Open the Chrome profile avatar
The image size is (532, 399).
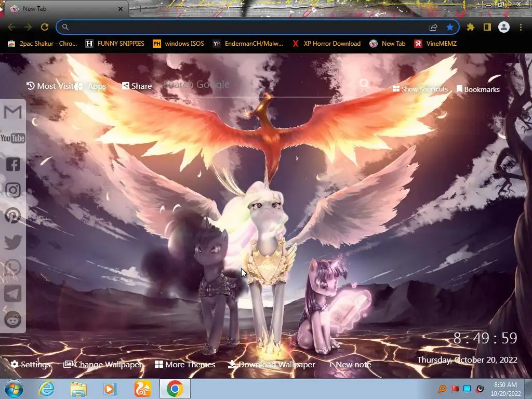pyautogui.click(x=504, y=27)
